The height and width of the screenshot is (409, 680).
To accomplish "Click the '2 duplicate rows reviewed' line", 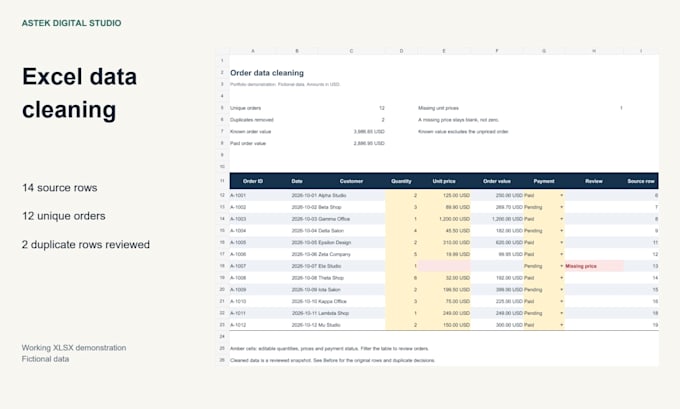I will point(86,245).
